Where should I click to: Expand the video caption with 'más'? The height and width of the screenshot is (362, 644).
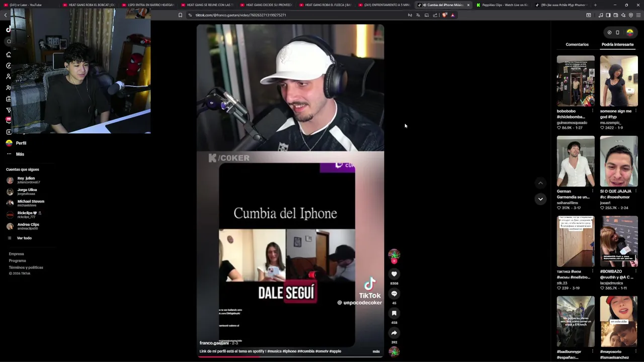(x=376, y=351)
